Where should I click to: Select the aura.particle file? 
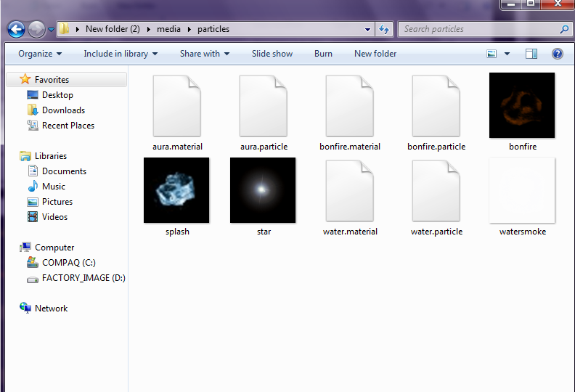(x=264, y=113)
